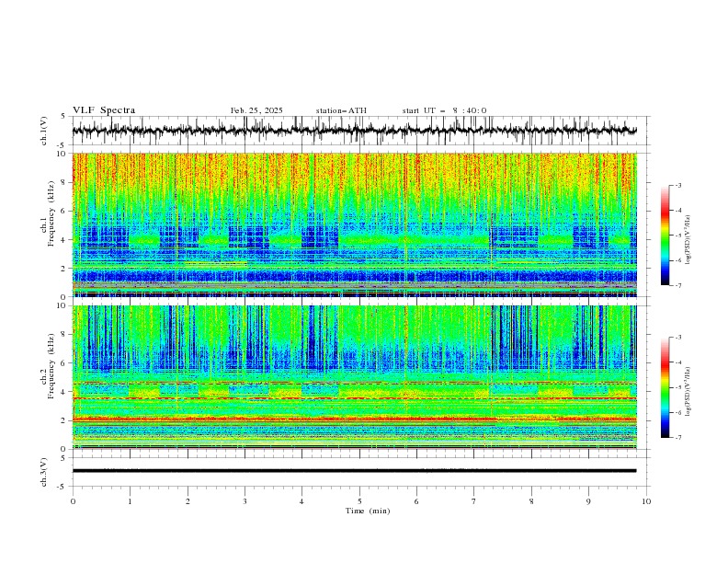
Task: Click the 'station=ATH' header text
Action: click(341, 110)
